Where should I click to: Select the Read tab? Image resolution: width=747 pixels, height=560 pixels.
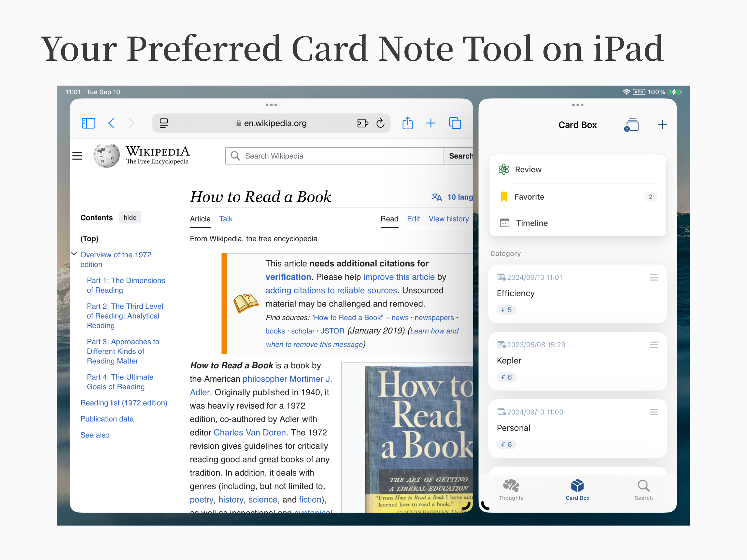tap(389, 219)
